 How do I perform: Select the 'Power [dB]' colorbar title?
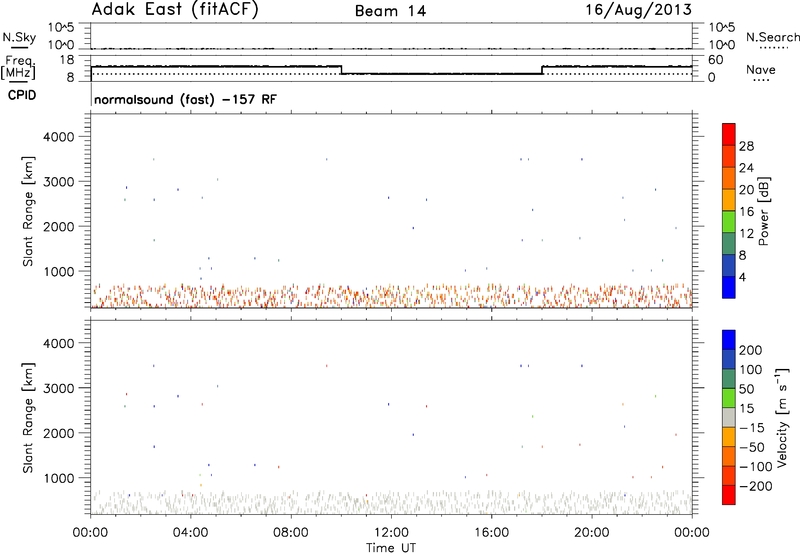(763, 211)
